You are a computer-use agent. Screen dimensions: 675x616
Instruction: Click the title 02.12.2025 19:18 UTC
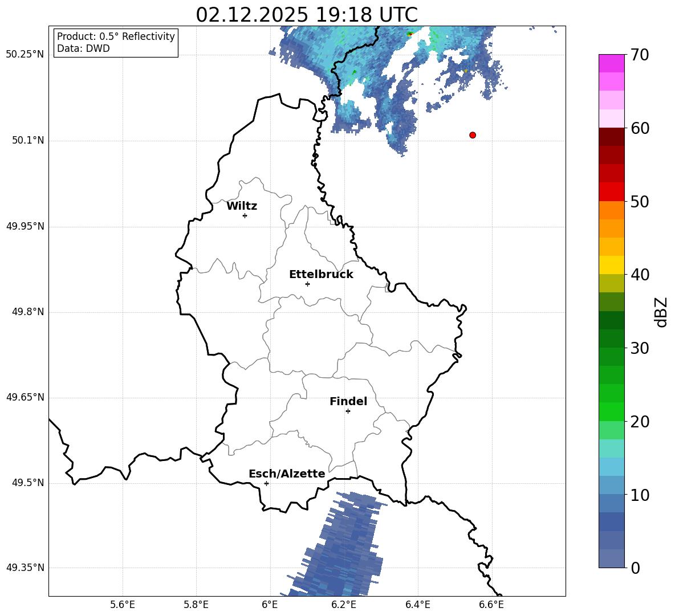pos(307,15)
